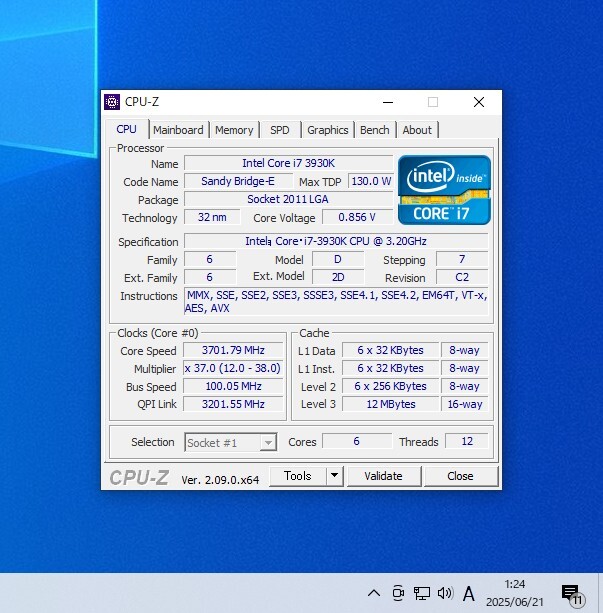Click the L1 Data '8-way' associativity
Screen dimensions: 603x613
[465, 350]
